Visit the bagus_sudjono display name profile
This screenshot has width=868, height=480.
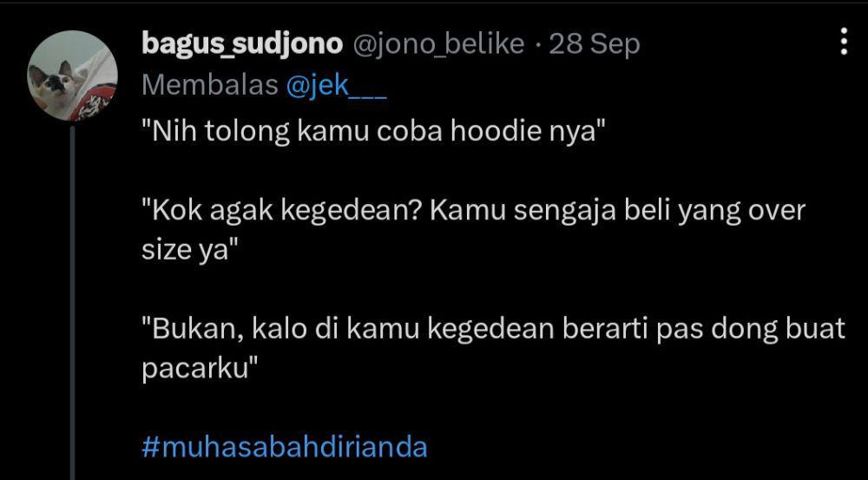[x=242, y=43]
